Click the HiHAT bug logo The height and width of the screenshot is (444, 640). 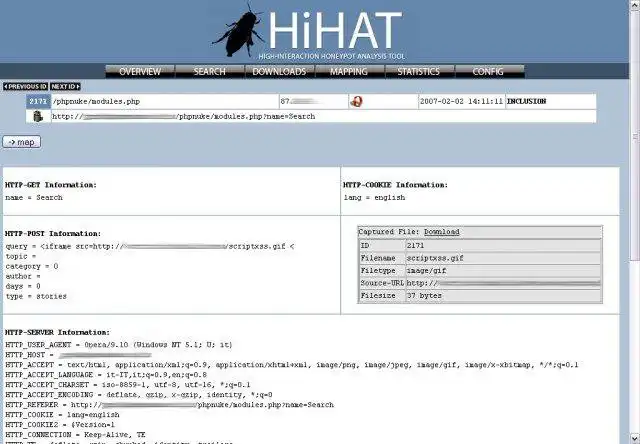[x=238, y=31]
